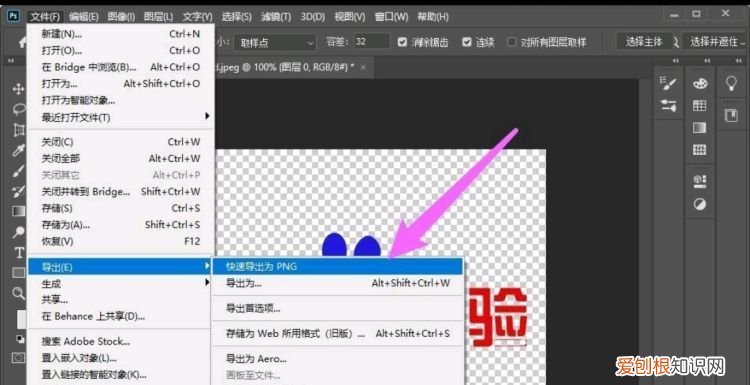Expand the 最近打开文件(T) submenu
Screen dimensions: 750x385
(120, 117)
